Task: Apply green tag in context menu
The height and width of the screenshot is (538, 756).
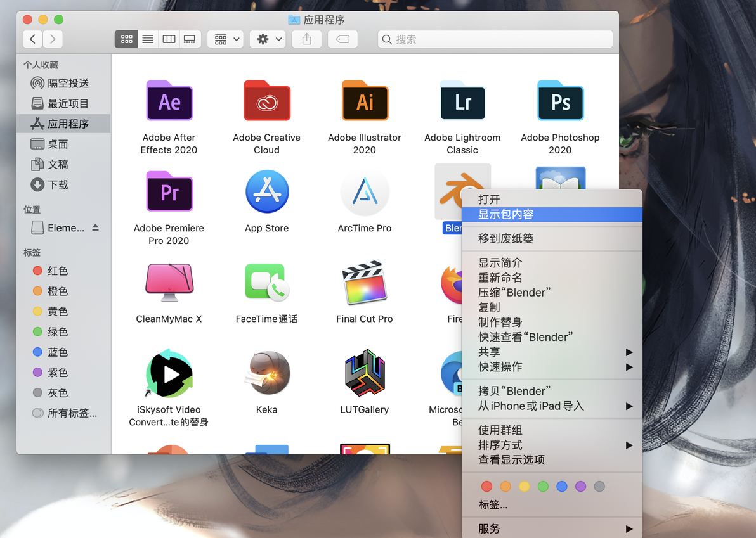Action: (543, 487)
